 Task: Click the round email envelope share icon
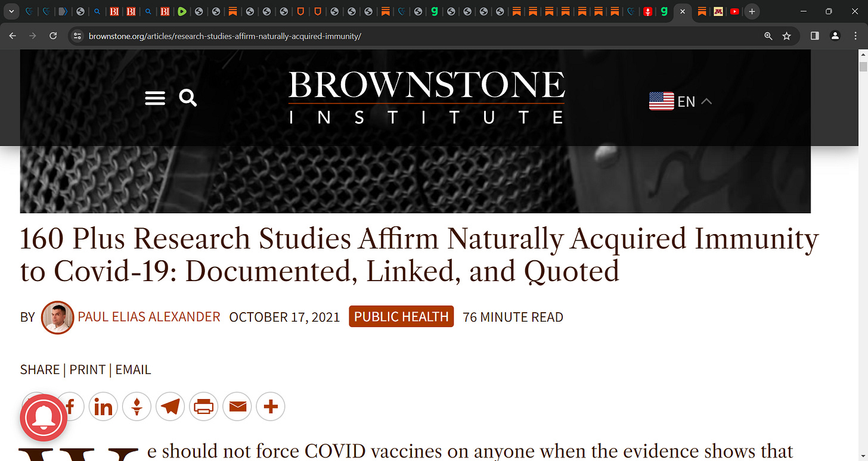pyautogui.click(x=237, y=407)
